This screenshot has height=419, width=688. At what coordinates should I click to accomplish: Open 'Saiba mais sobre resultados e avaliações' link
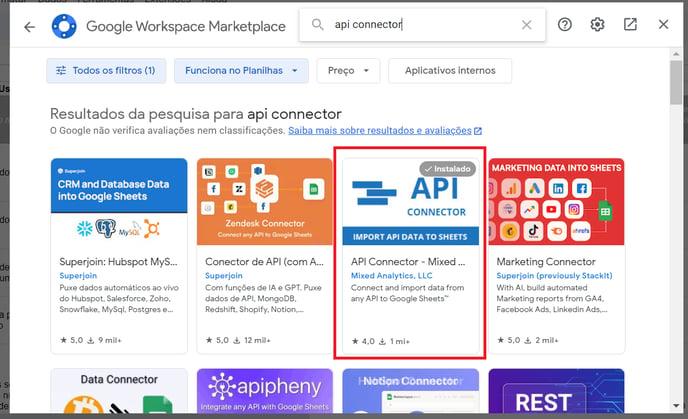coord(385,130)
